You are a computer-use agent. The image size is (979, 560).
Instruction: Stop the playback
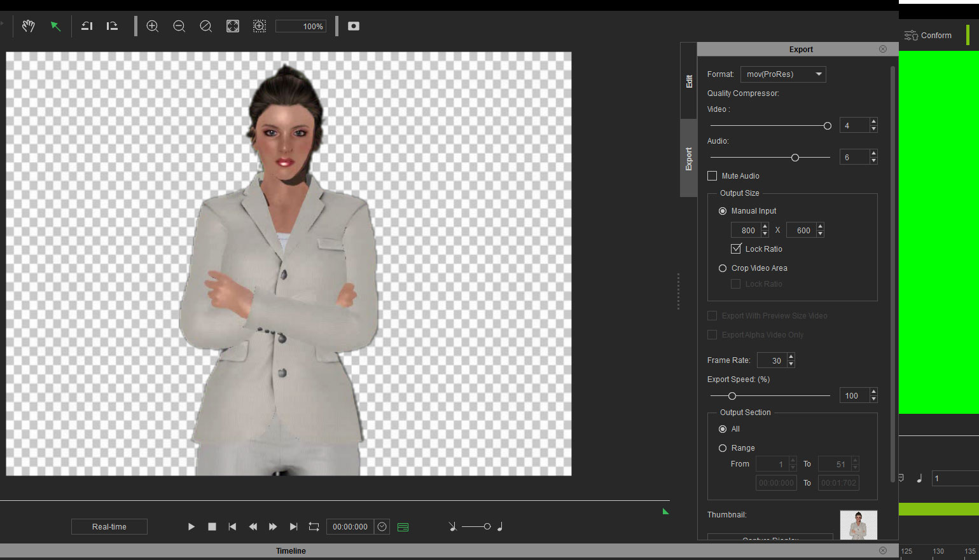(x=212, y=527)
